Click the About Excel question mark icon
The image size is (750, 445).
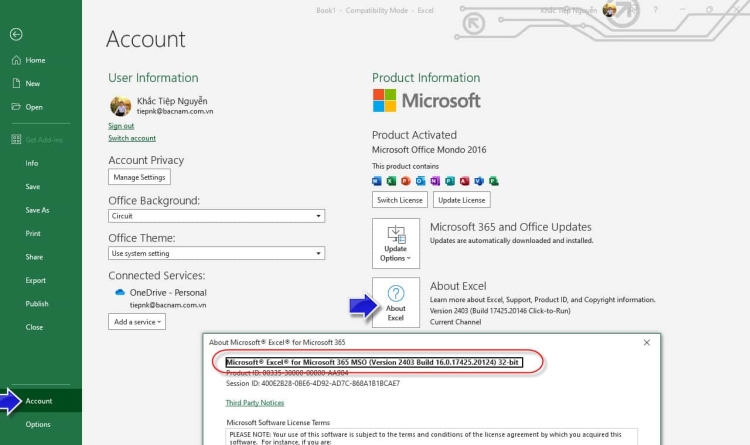click(x=395, y=293)
